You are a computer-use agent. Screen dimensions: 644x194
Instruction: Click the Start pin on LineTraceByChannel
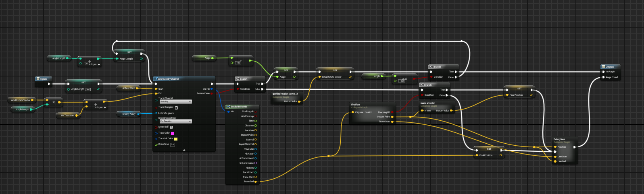point(156,89)
